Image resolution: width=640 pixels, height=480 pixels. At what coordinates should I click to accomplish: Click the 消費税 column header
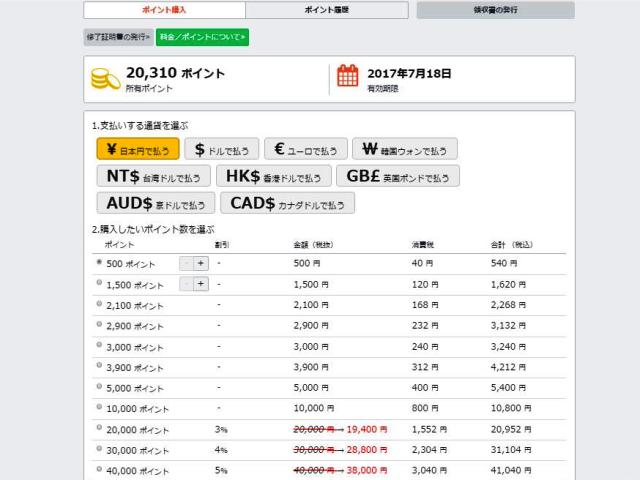pos(422,245)
